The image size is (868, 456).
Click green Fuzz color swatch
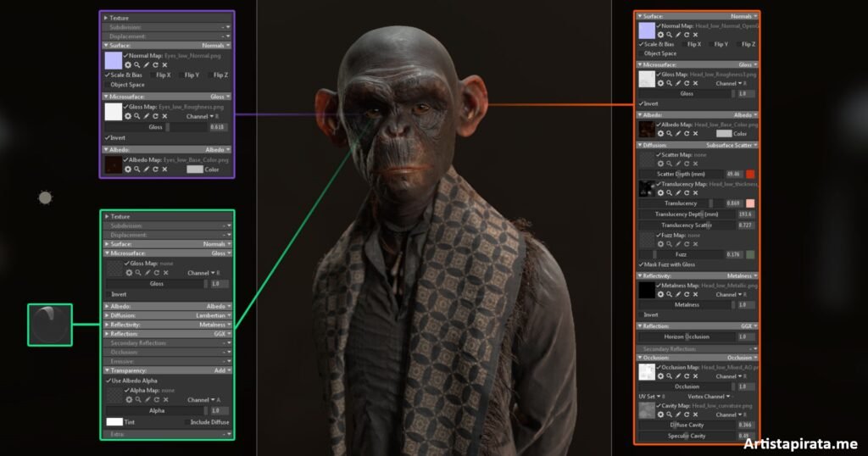click(x=750, y=254)
